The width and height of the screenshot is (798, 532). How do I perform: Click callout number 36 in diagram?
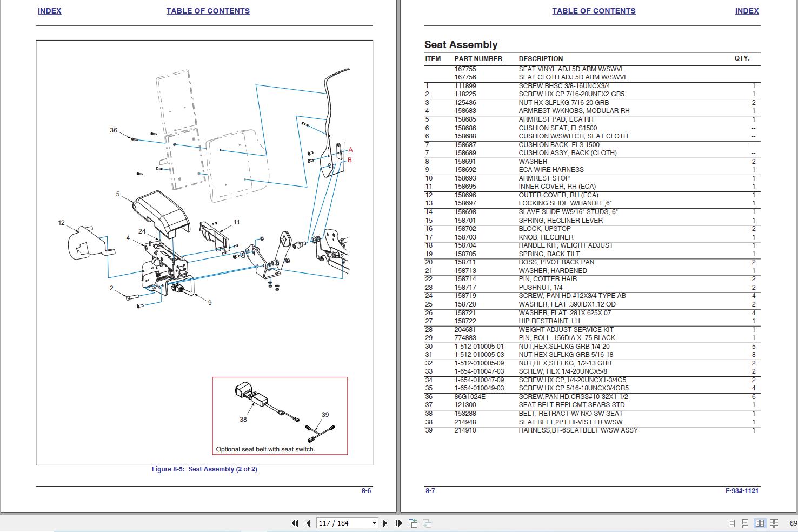[x=114, y=130]
